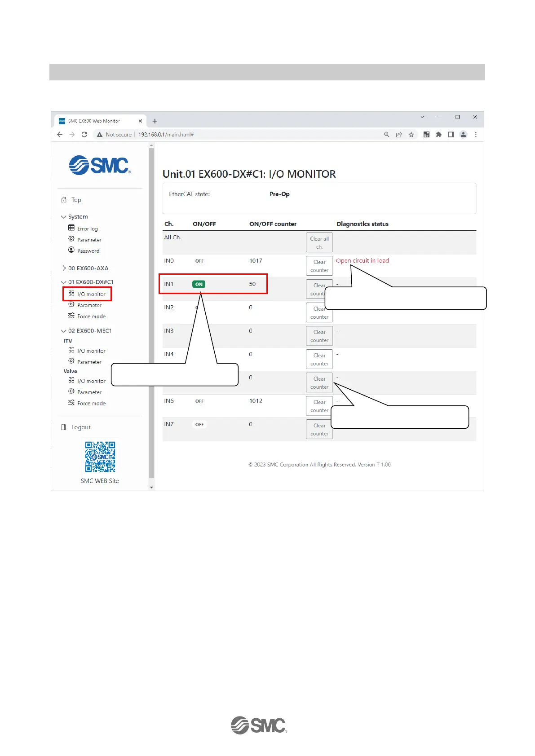Expand the 00 EX600-AXA unit
This screenshot has height=756, width=535.
coord(85,268)
